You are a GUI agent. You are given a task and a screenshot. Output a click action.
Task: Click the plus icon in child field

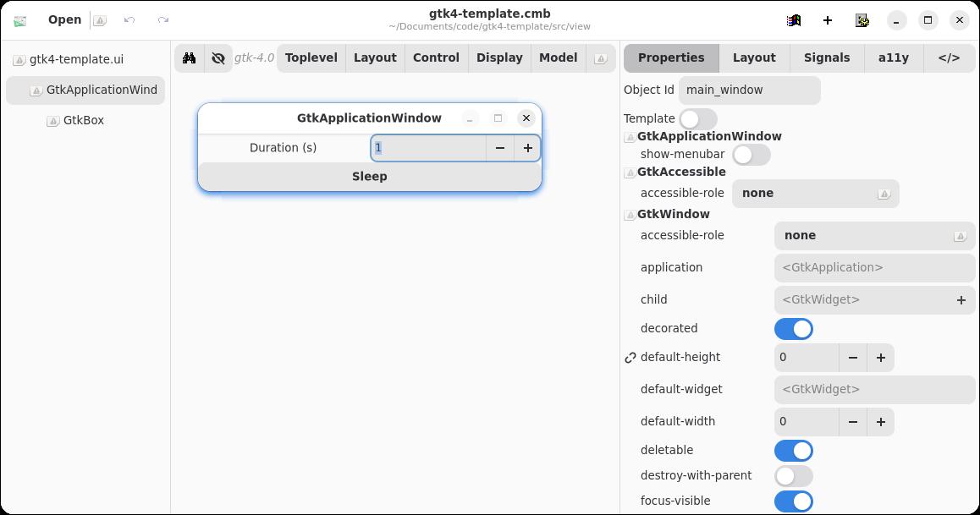961,299
